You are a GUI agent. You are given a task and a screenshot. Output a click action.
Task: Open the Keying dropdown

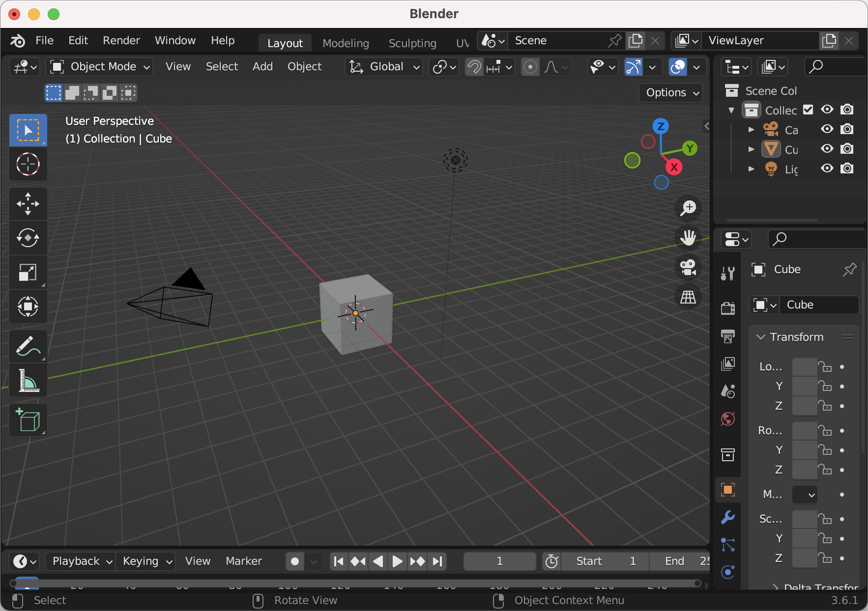(x=146, y=561)
